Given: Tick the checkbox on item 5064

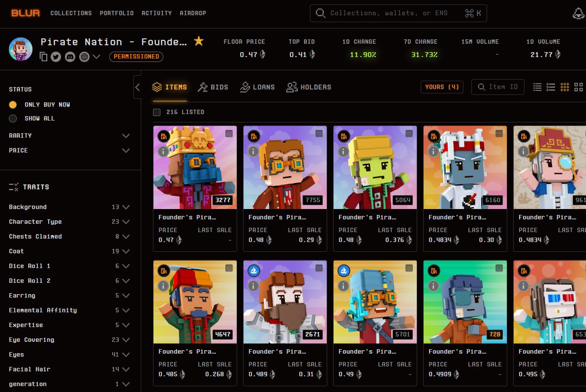Looking at the screenshot, I should (x=409, y=133).
